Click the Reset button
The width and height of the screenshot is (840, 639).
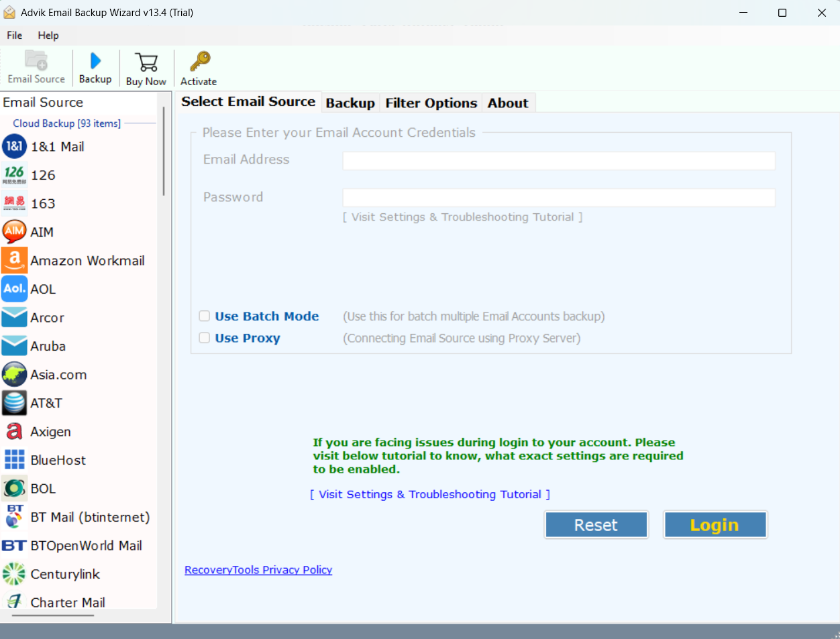[596, 524]
